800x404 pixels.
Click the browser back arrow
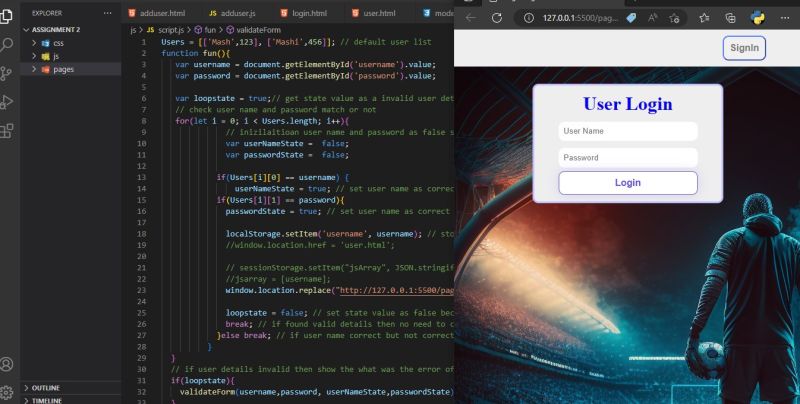[x=471, y=18]
